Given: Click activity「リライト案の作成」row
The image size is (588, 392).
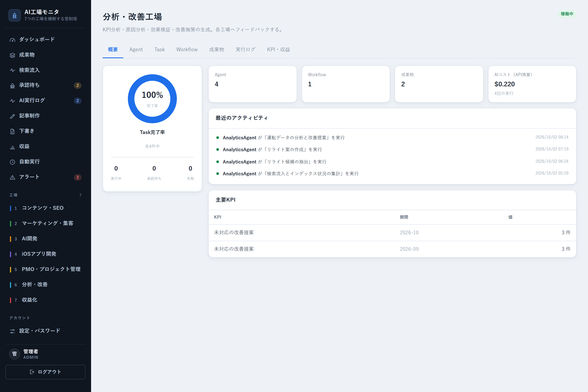Looking at the screenshot, I should [x=392, y=149].
